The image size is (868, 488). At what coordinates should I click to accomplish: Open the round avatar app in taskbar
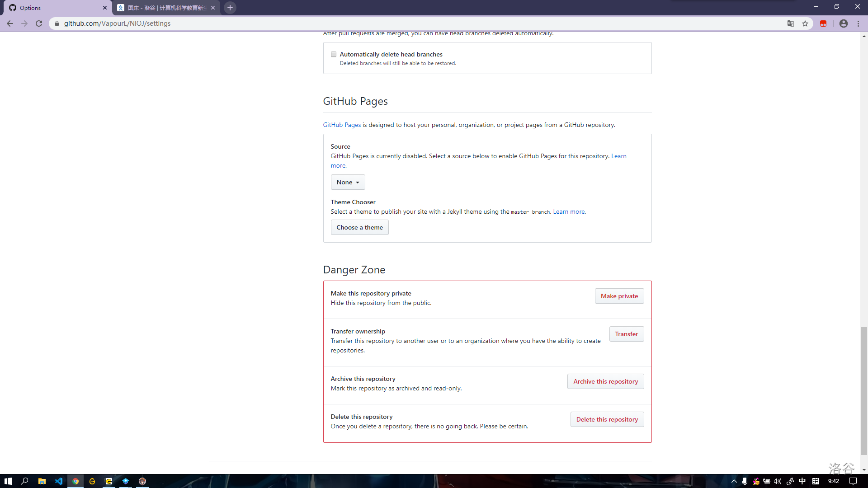tap(142, 481)
